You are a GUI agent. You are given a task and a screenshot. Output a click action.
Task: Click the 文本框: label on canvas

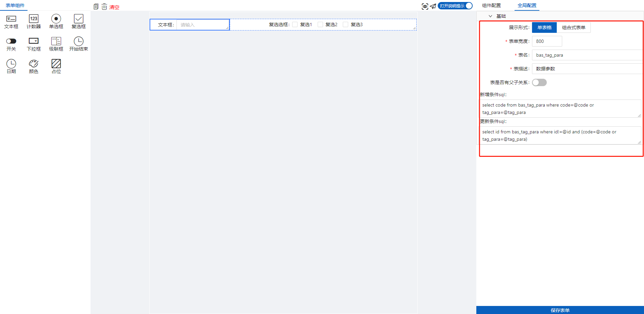166,25
